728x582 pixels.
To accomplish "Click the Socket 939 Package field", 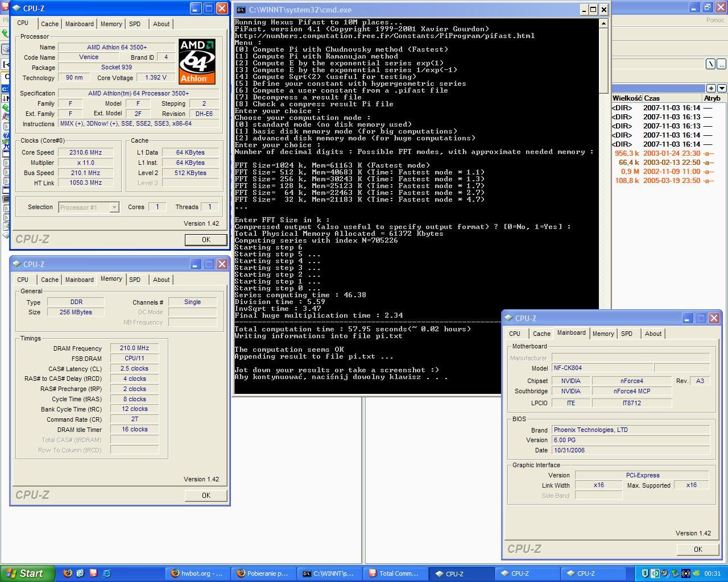I will [117, 68].
